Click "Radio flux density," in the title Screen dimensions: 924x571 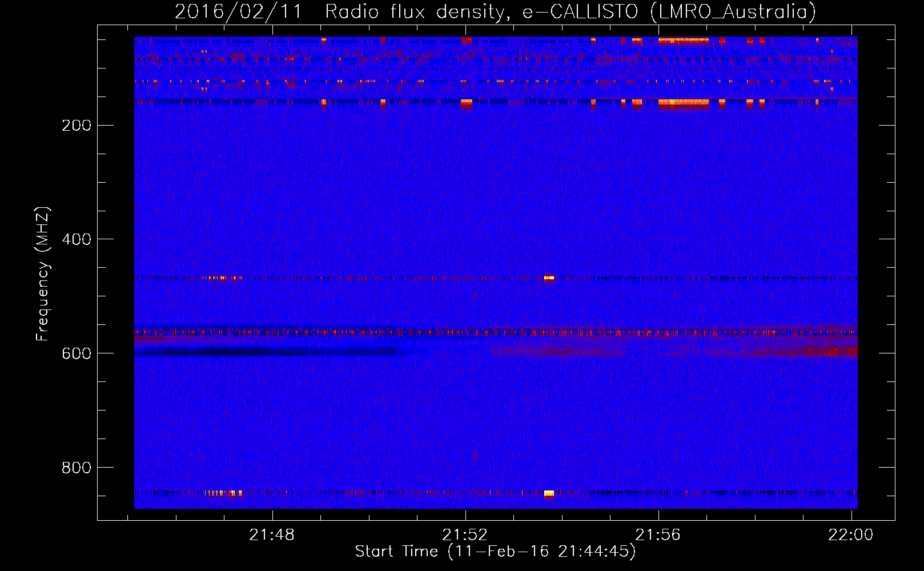pos(417,11)
